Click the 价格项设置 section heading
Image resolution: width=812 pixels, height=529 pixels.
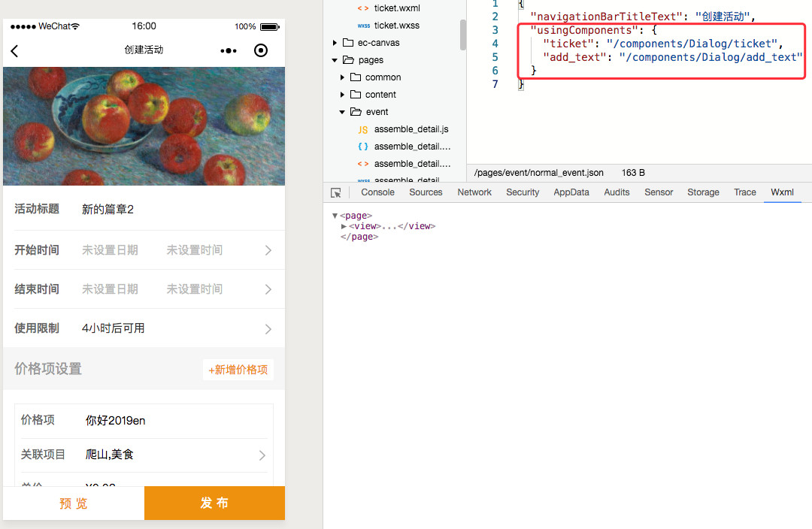pos(48,369)
